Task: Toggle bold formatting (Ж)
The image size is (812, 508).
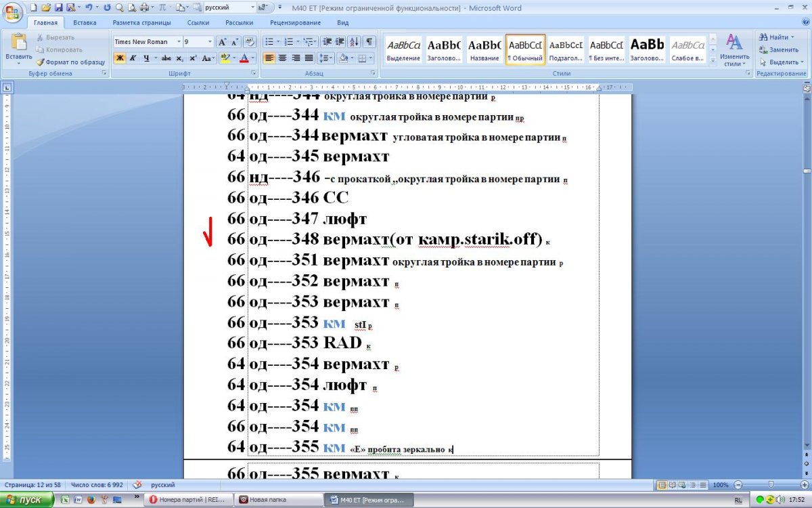Action: pos(120,58)
